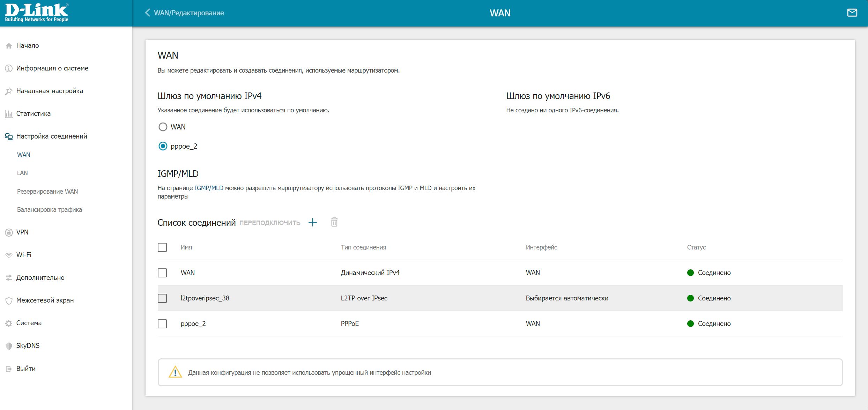Expand the Wi-Fi sidebar section
This screenshot has width=868, height=410.
pyautogui.click(x=23, y=255)
